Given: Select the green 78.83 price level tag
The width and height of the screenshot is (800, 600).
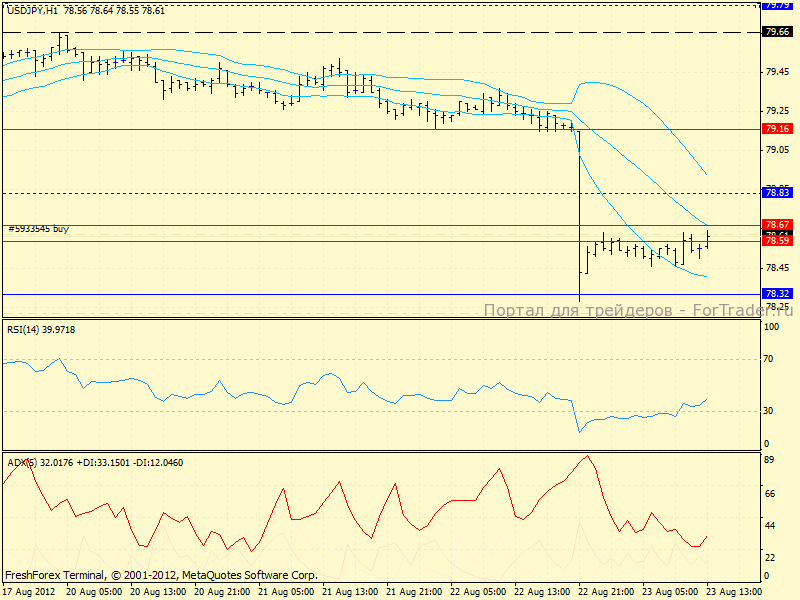Looking at the screenshot, I should (777, 192).
